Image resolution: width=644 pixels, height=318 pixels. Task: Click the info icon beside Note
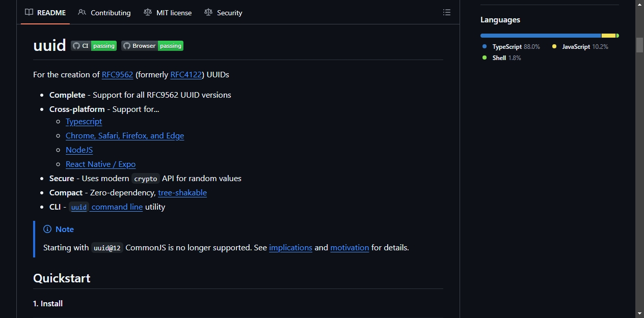(47, 229)
